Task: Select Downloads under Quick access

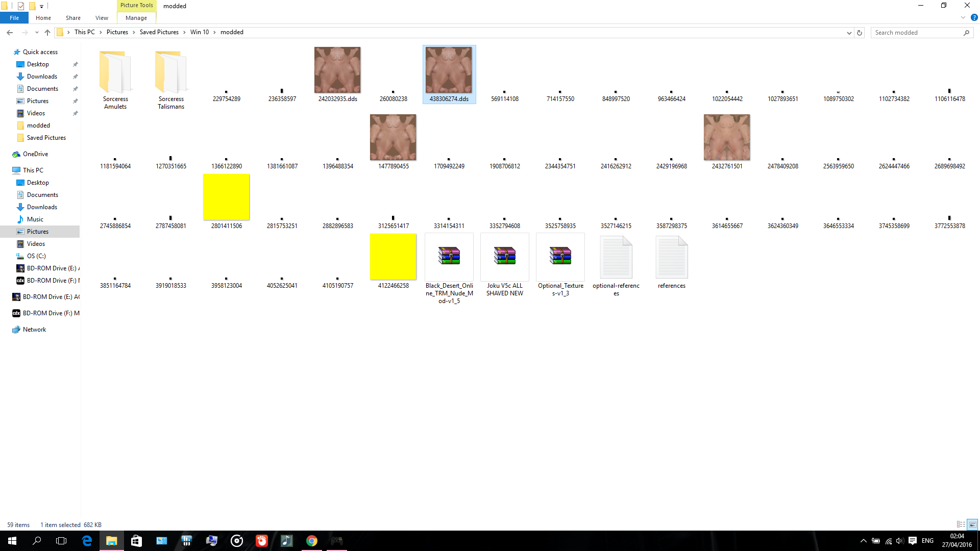Action: tap(42, 77)
